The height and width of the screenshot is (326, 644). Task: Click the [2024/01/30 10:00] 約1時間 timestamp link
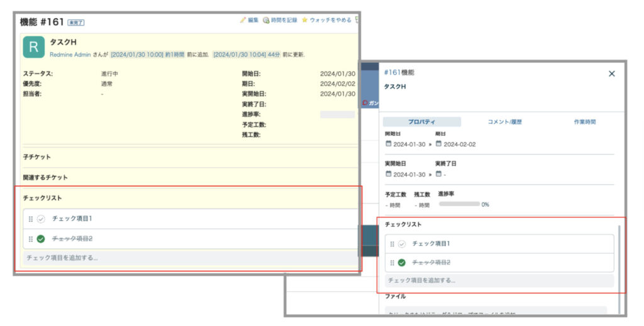(147, 55)
